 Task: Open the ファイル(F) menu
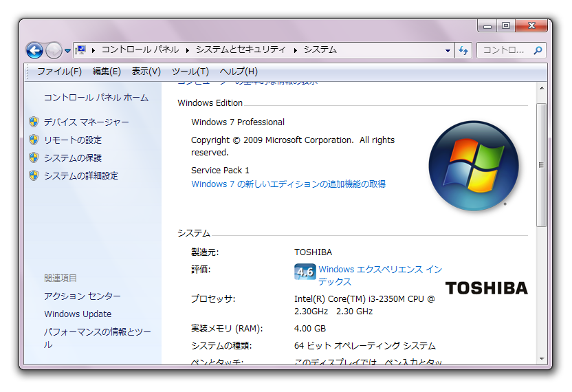tap(59, 72)
